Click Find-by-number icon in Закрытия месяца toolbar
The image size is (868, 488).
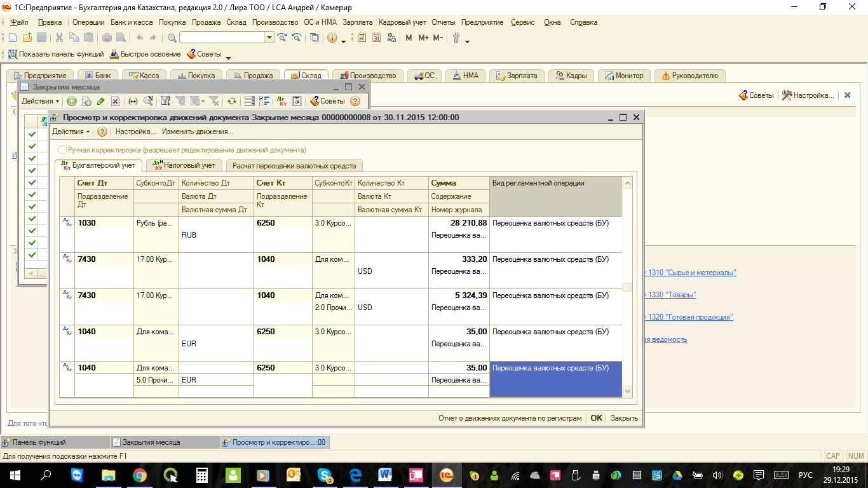[x=148, y=101]
